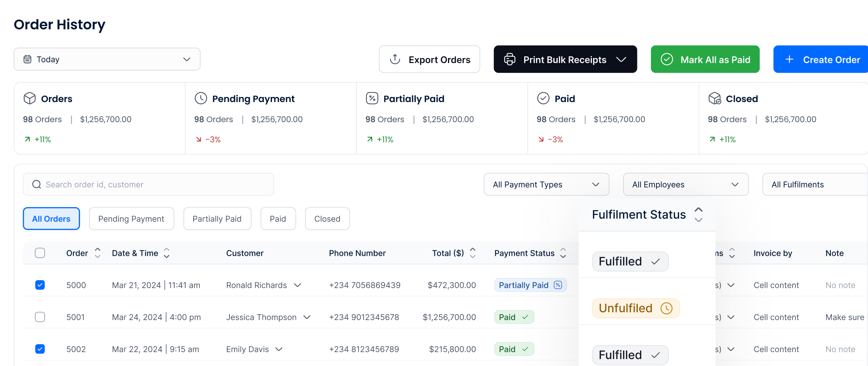The height and width of the screenshot is (366, 868).
Task: Click the clock icon in Unfulfiled badge
Action: (666, 308)
